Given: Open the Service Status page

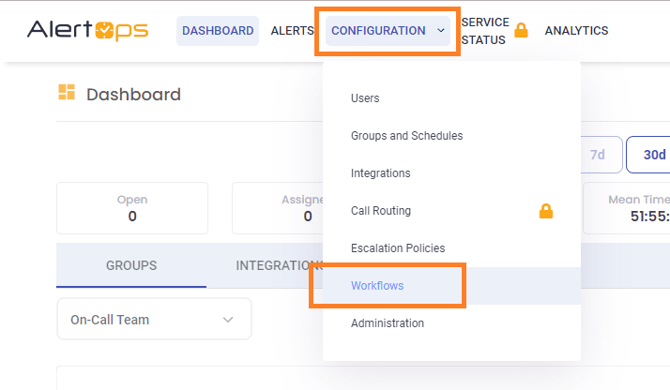Looking at the screenshot, I should [485, 31].
